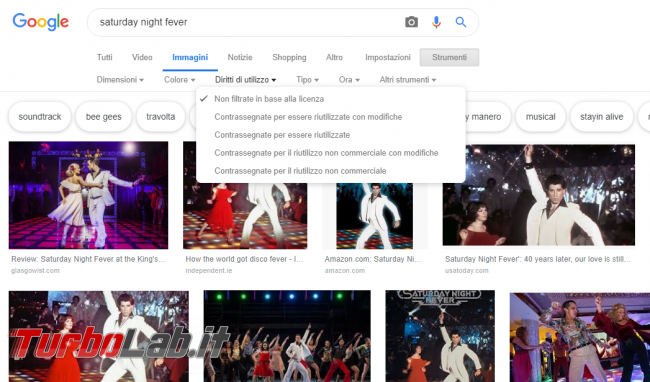650x382 pixels.
Task: Click the bee gees suggestion chip
Action: pyautogui.click(x=104, y=117)
